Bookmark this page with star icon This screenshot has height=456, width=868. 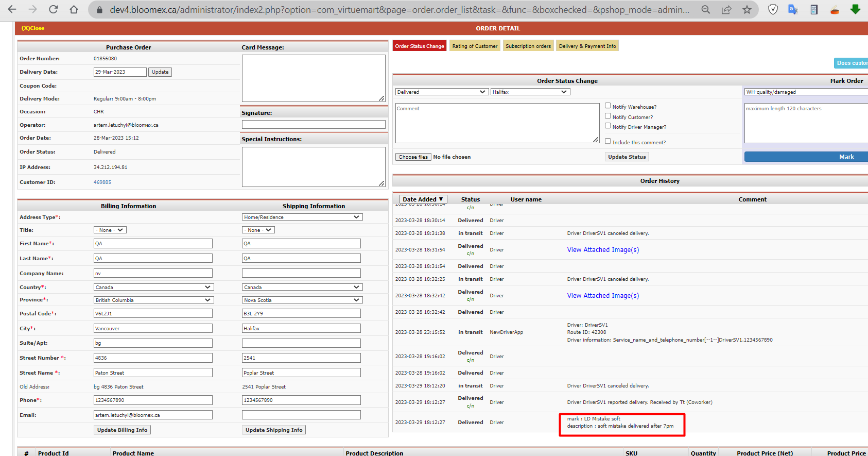(747, 9)
